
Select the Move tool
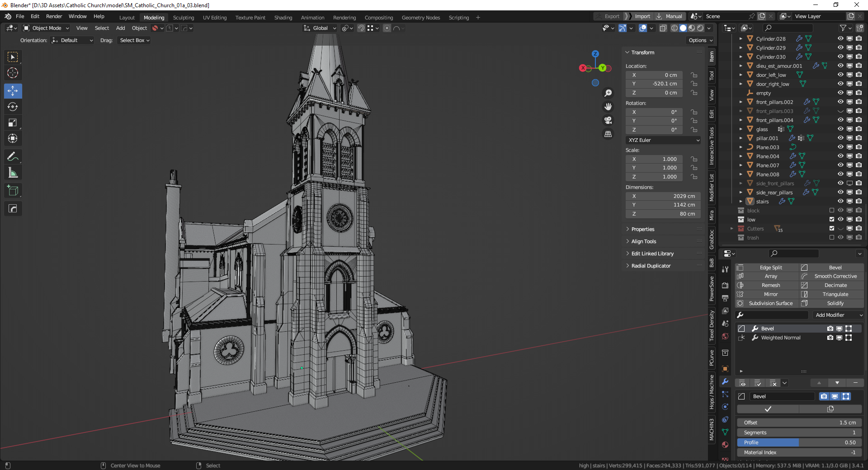[13, 91]
